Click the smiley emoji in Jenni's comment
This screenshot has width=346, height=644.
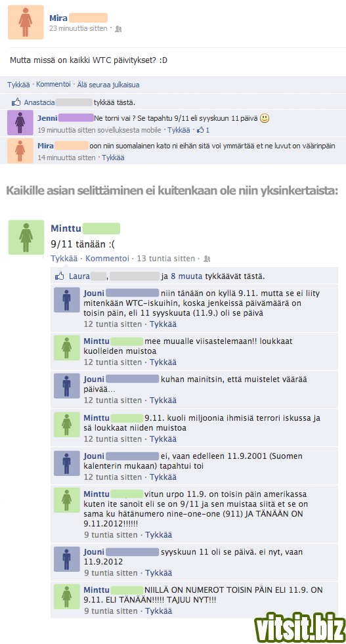click(x=265, y=118)
